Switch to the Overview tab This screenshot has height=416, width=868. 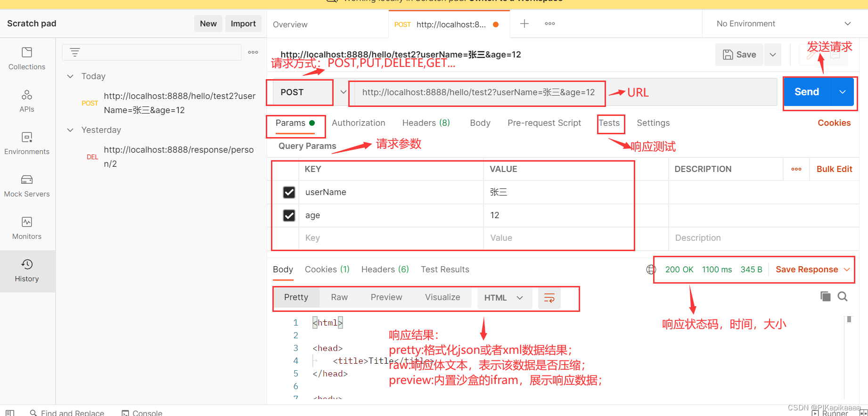(x=290, y=24)
